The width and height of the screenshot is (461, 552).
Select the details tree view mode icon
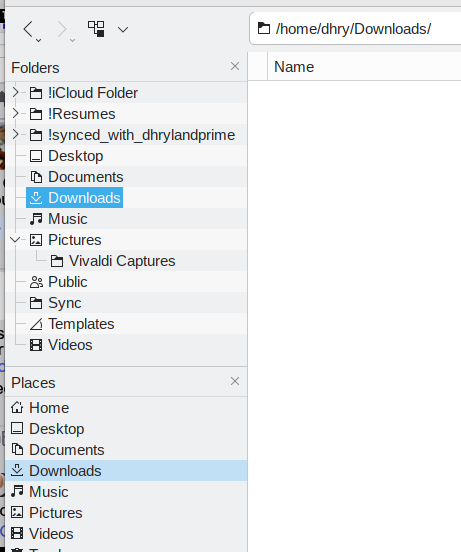96,29
